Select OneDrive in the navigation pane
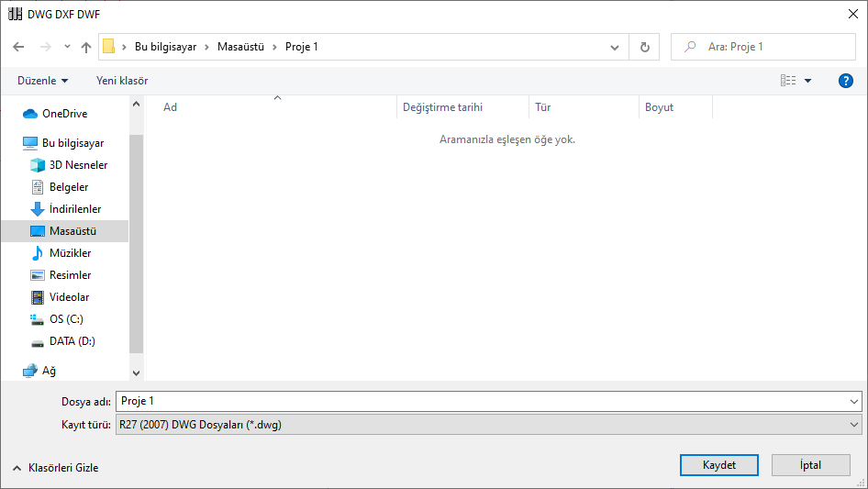Screen dimensions: 868x489 (64, 114)
